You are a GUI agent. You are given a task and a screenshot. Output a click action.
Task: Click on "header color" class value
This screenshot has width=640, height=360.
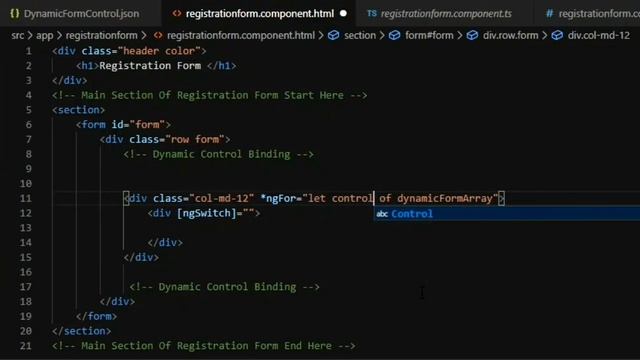(159, 51)
